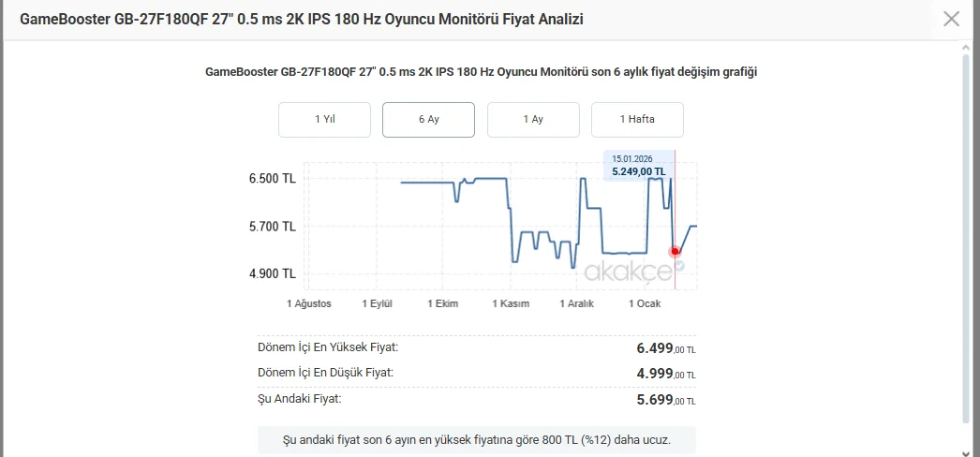The image size is (980, 457).
Task: Switch to the 1 Yıl range tab
Action: 324,120
